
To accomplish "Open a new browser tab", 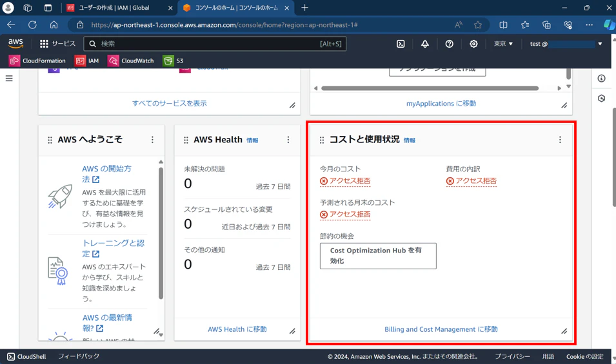I will pyautogui.click(x=305, y=8).
